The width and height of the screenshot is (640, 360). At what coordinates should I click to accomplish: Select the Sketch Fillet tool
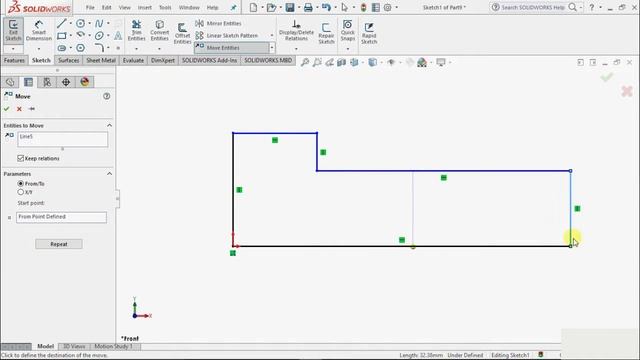click(x=99, y=48)
